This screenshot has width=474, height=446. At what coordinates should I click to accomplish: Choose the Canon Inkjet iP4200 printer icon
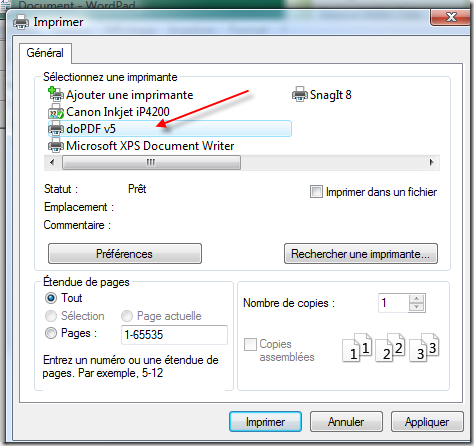[x=56, y=112]
